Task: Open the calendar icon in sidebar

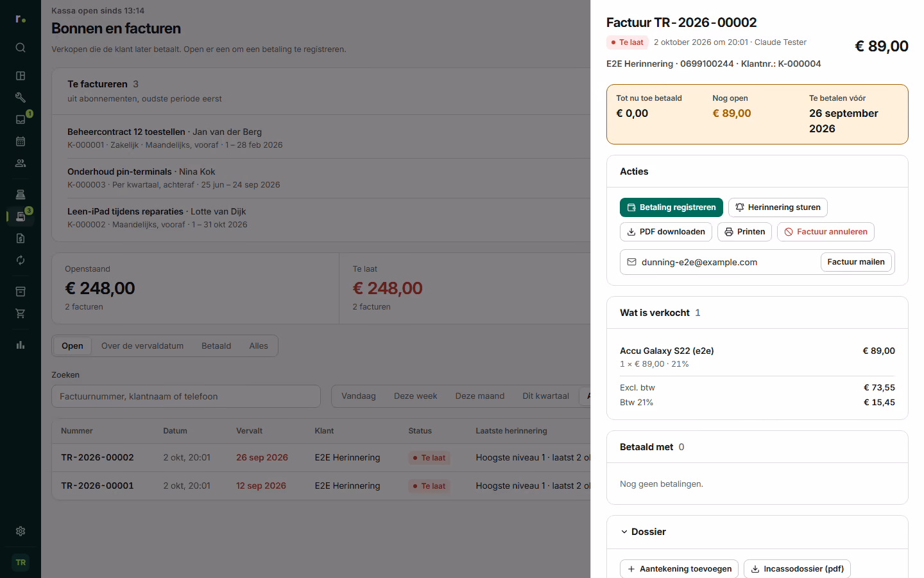Action: click(x=21, y=141)
